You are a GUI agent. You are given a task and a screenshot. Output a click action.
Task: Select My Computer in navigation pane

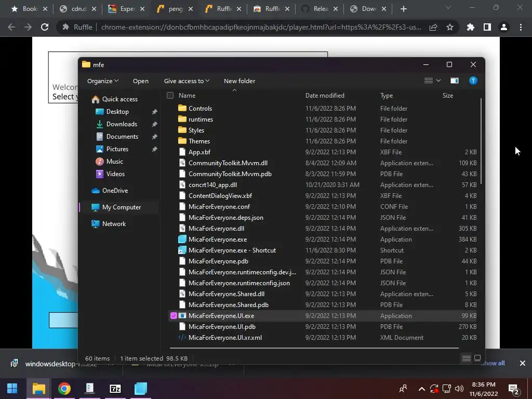tap(122, 207)
